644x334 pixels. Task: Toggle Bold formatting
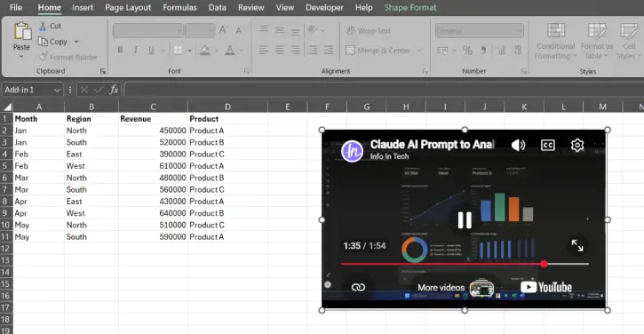(120, 50)
